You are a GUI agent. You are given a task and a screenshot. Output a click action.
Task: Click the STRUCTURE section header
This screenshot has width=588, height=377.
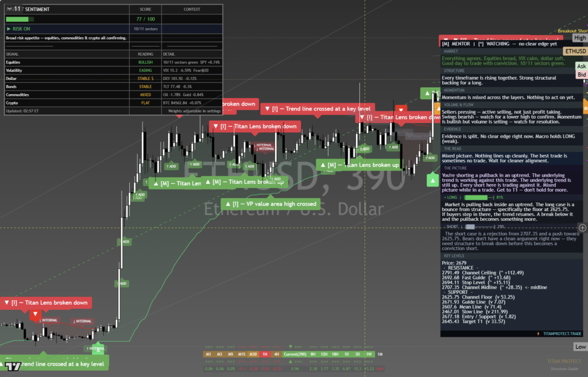(454, 71)
